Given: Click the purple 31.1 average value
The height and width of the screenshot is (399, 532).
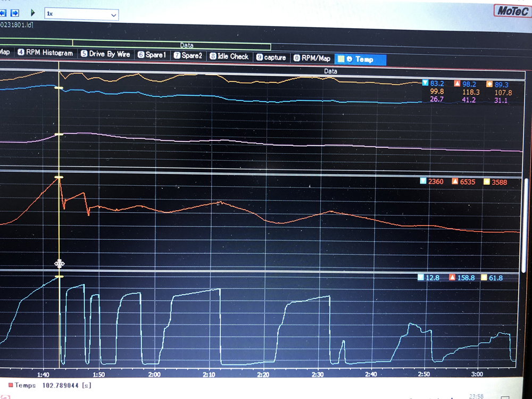Looking at the screenshot, I should click(501, 101).
